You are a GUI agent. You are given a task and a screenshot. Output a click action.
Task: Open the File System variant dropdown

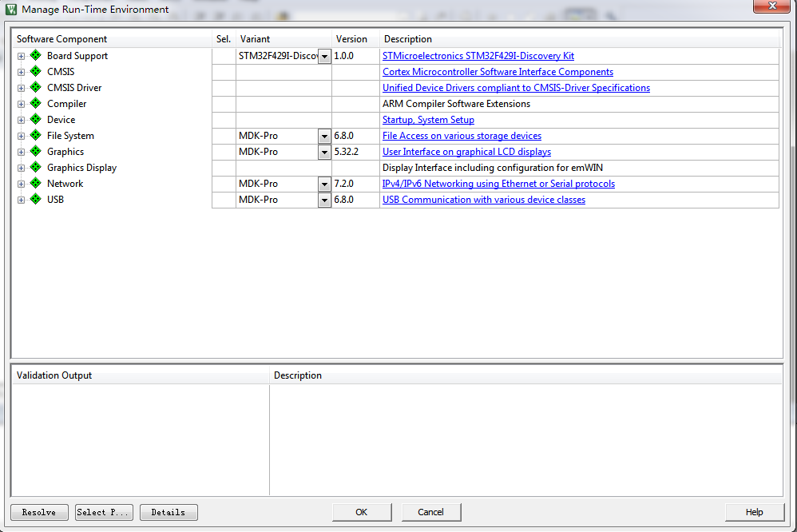pos(324,137)
